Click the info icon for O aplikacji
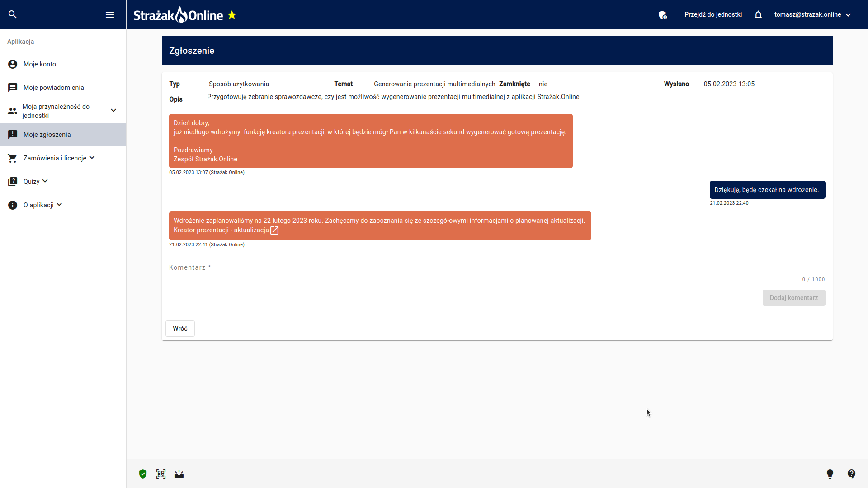Viewport: 868px width, 488px height. tap(13, 205)
